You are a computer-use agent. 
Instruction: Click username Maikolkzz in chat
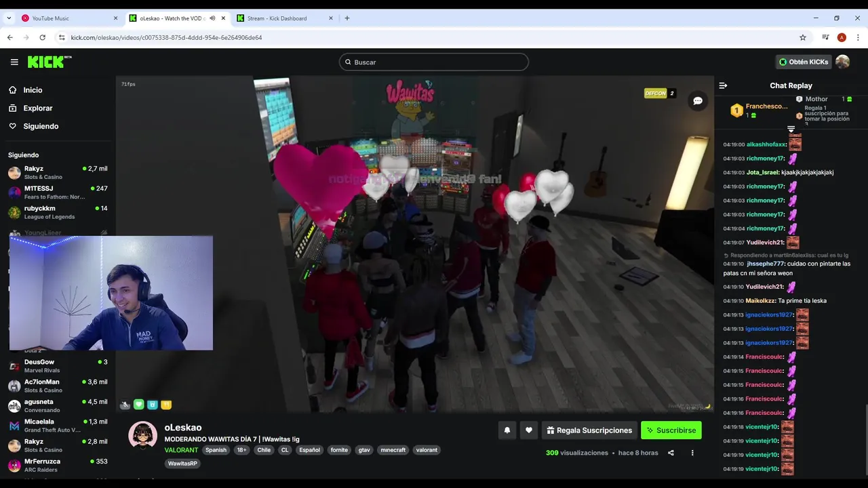coord(760,301)
